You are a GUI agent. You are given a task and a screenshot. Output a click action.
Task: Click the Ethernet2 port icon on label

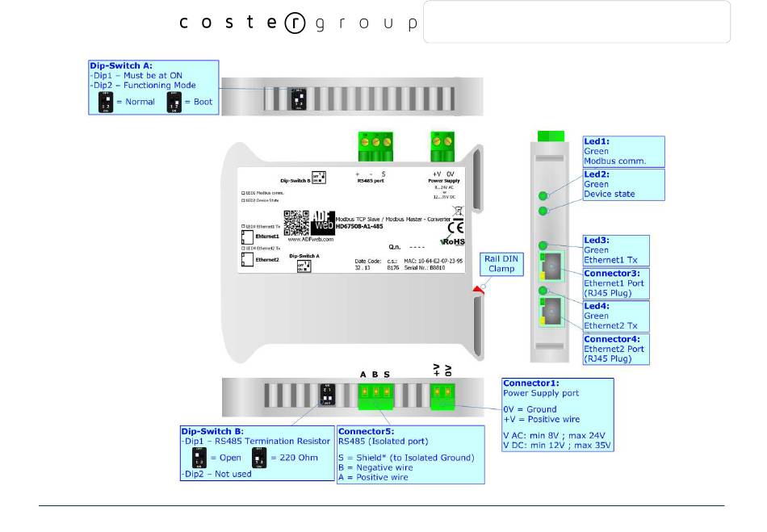(x=247, y=259)
